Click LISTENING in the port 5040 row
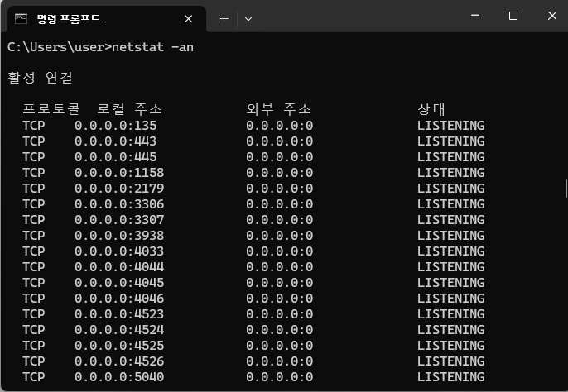The height and width of the screenshot is (392, 568). [x=450, y=377]
